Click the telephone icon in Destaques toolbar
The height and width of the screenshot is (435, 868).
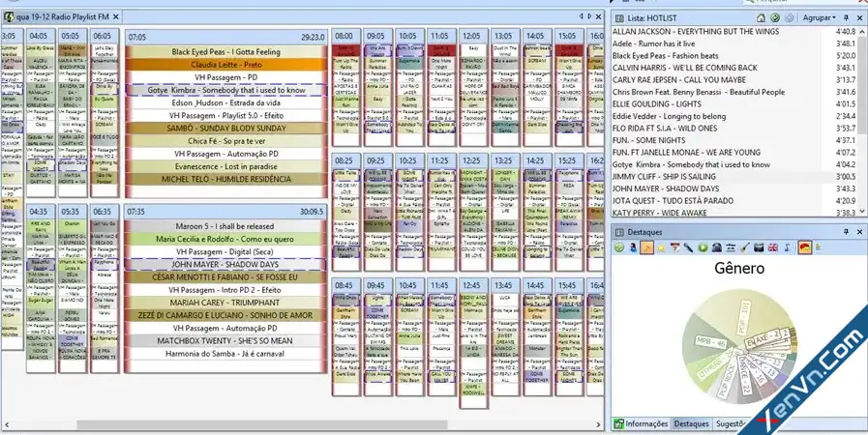coord(716,247)
